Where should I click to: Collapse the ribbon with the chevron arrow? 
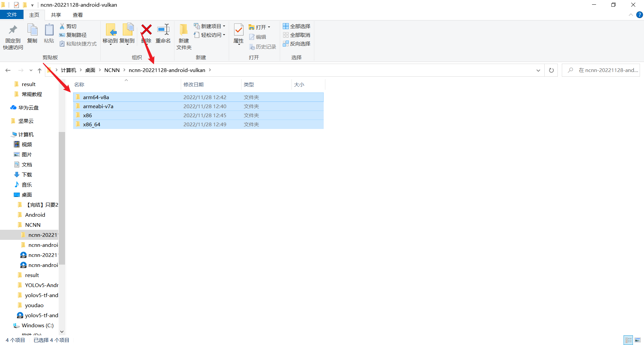click(x=631, y=15)
